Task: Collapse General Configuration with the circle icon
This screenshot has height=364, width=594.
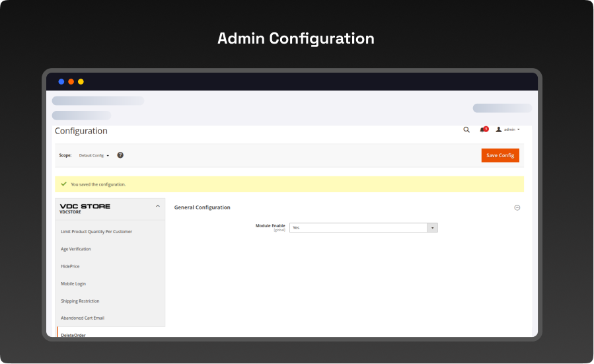Action: 517,207
